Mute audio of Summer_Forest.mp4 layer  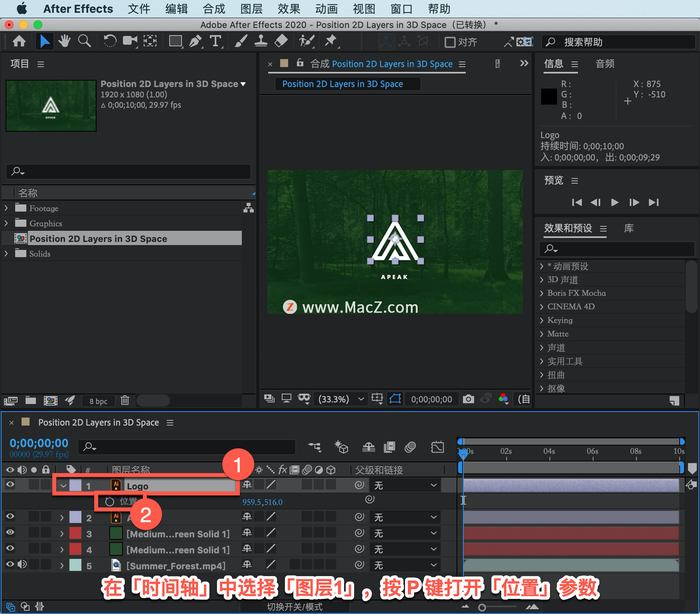pos(22,564)
